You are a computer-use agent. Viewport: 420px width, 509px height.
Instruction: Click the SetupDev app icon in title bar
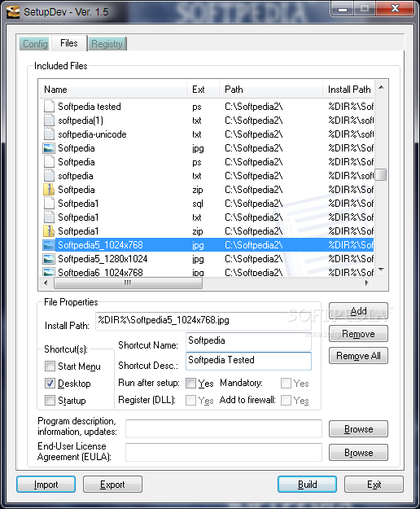point(13,12)
